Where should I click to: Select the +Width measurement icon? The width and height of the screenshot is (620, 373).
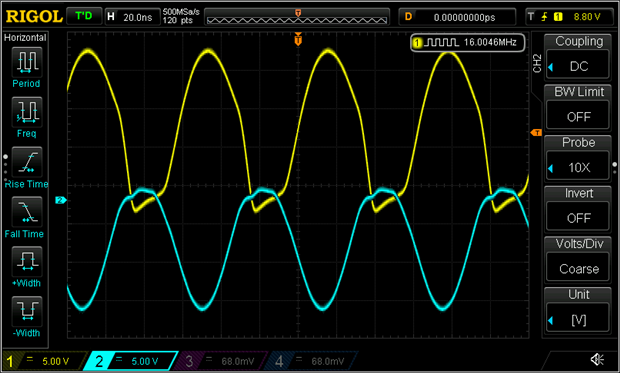pyautogui.click(x=27, y=261)
